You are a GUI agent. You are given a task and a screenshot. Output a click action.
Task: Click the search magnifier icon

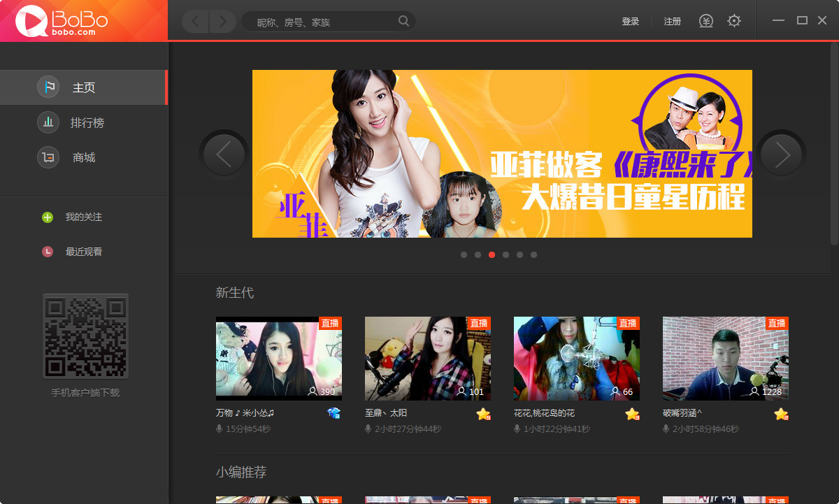coord(403,21)
